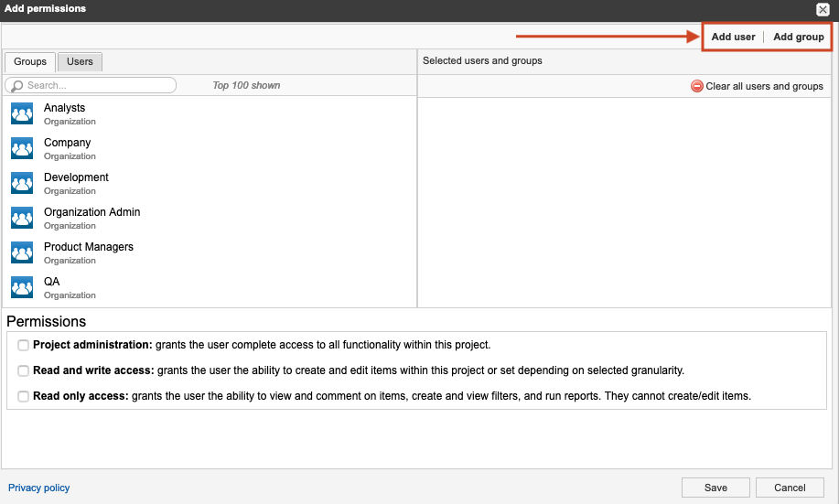
Task: Click into the group search field
Action: 96,85
